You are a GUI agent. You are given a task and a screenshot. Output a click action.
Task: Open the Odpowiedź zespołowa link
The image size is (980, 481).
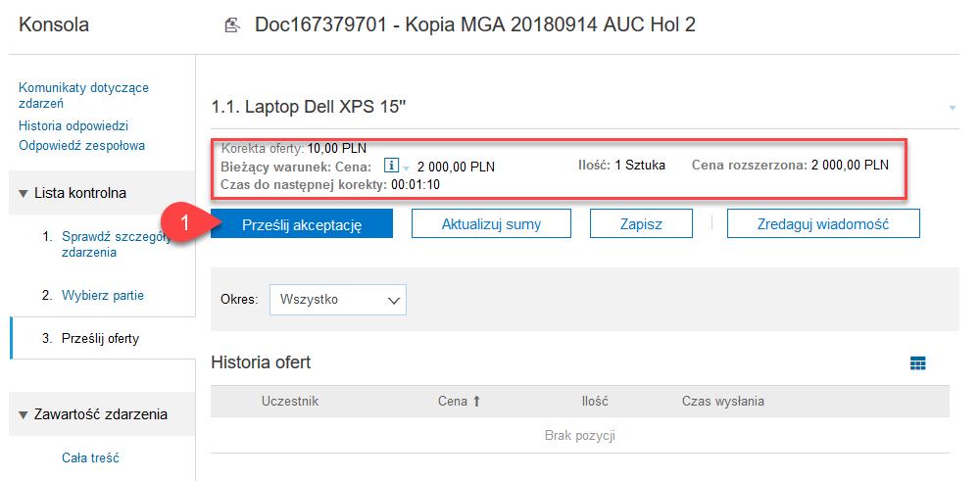click(82, 146)
